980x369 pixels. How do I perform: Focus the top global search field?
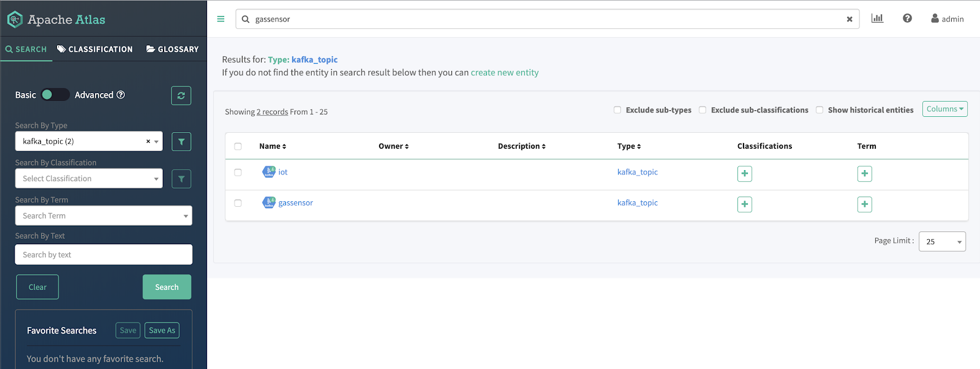(548, 19)
